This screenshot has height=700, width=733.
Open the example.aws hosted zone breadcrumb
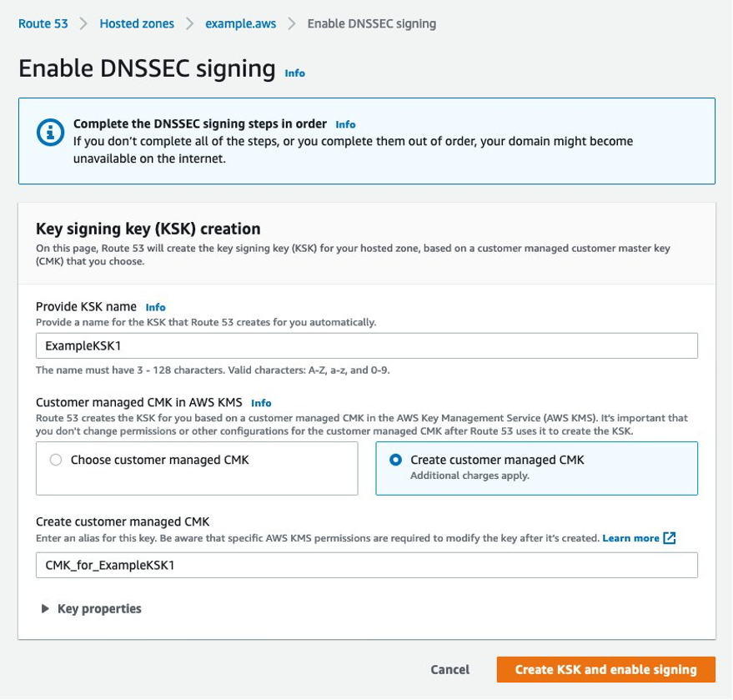(240, 23)
